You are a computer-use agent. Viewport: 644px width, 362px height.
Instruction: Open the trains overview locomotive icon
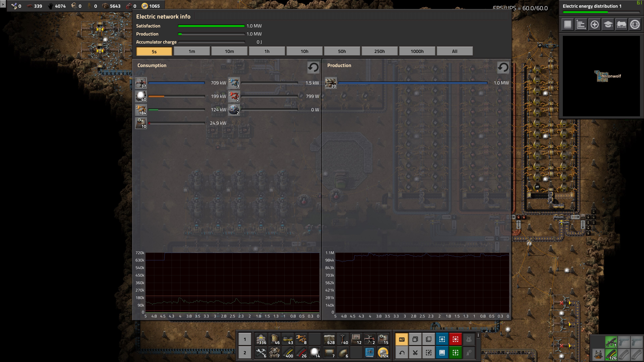[x=622, y=24]
